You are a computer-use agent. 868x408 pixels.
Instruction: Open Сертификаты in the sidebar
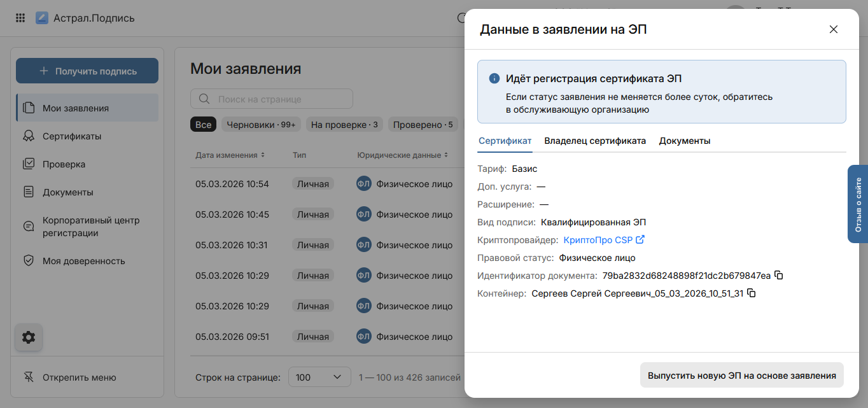tap(71, 136)
